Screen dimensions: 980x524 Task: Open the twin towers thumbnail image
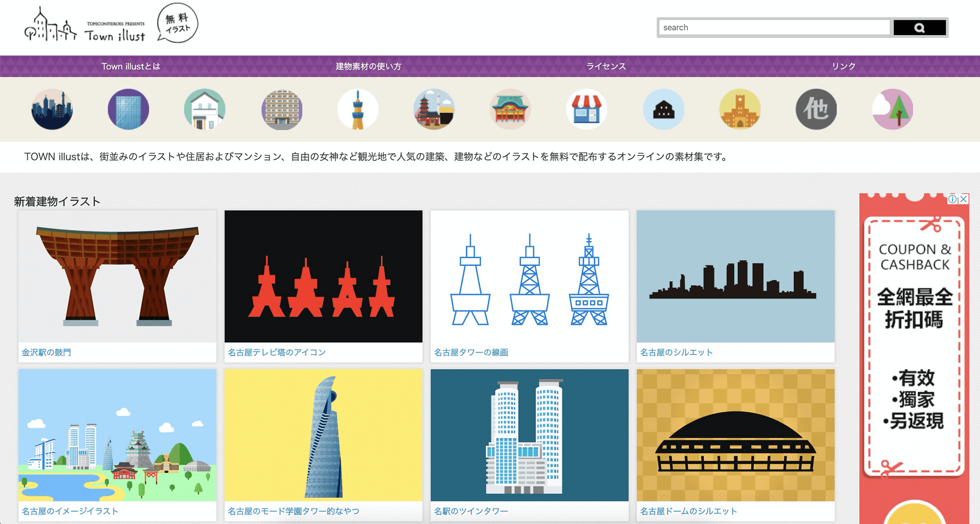[529, 435]
